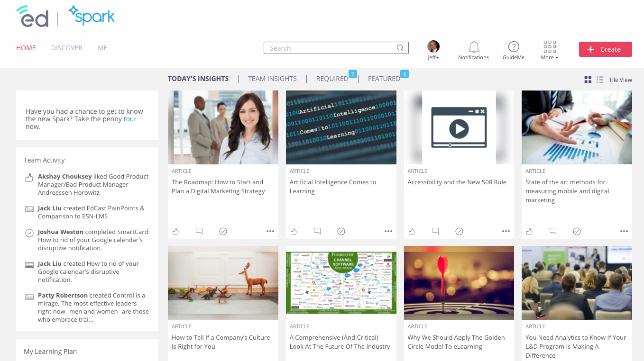Open the REQUIRED insights tab
This screenshot has width=644, height=361.
(333, 78)
